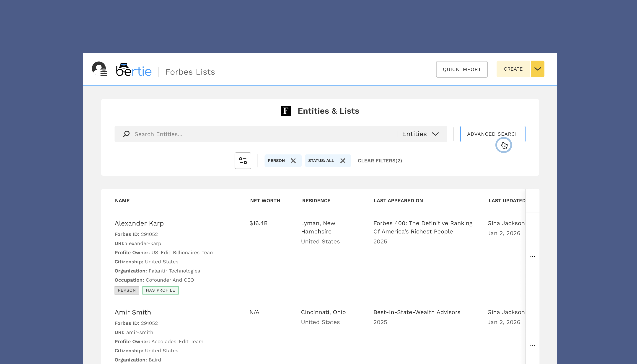637x364 pixels.
Task: Click the Forbes F logo icon
Action: [285, 111]
